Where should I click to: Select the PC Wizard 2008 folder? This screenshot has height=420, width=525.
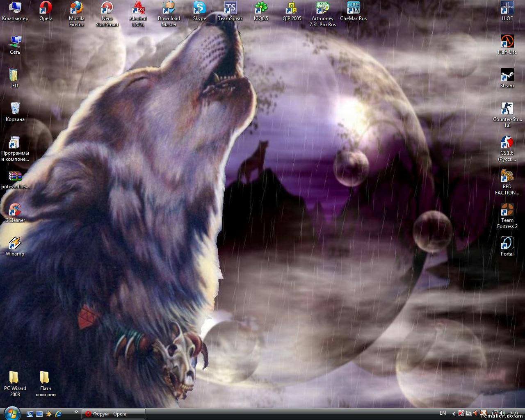click(15, 384)
